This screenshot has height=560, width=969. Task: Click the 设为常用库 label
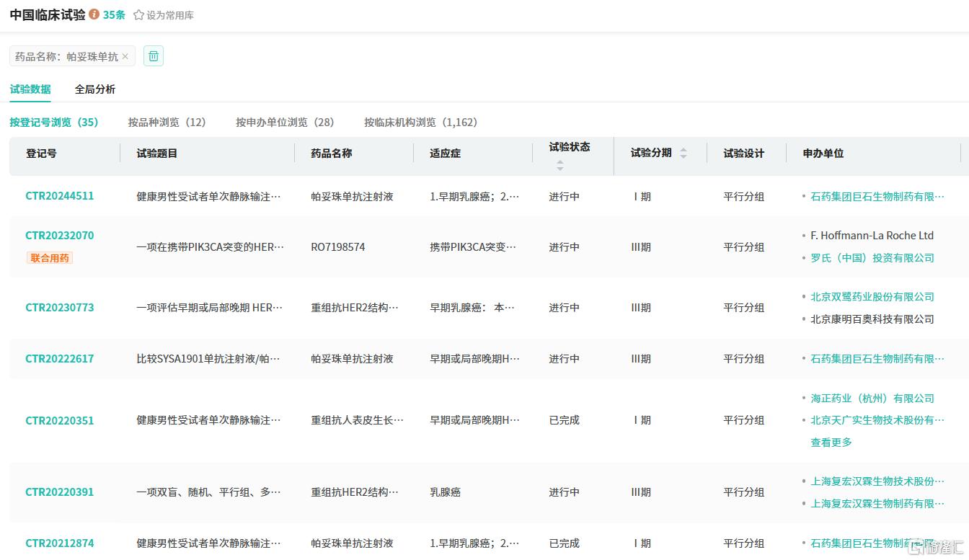(x=170, y=15)
